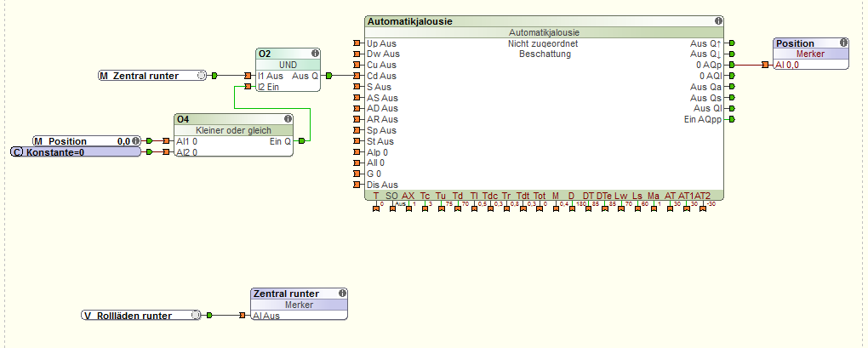Viewport: 868px width, 348px height.
Task: Click the AQl output connector
Action: (732, 76)
